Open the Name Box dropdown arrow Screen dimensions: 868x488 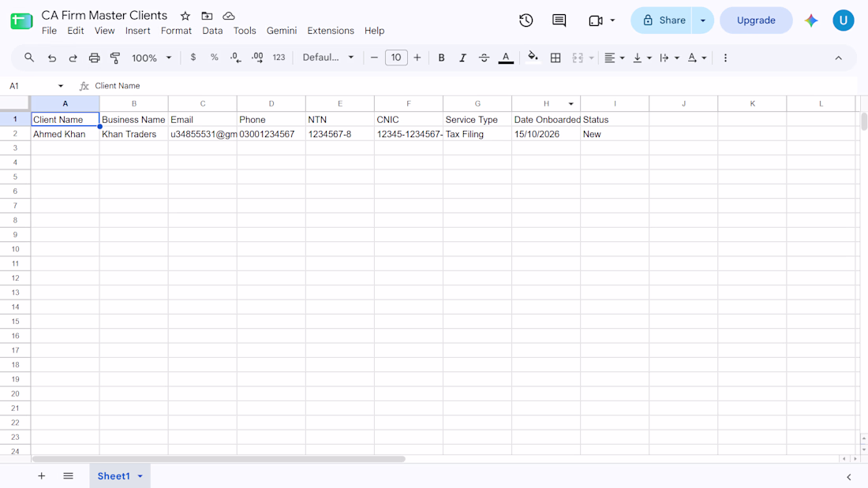pos(60,86)
